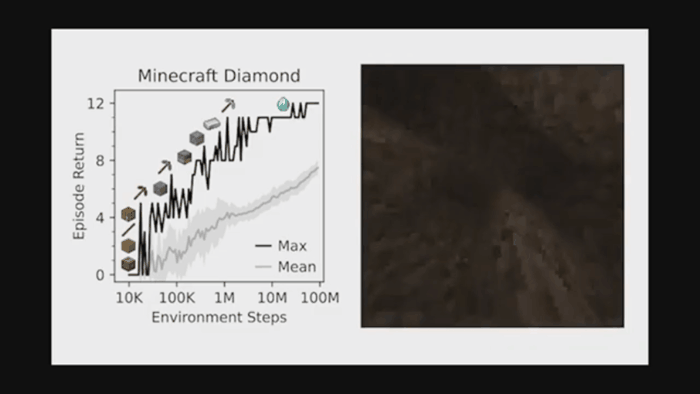The width and height of the screenshot is (700, 394).
Task: Click the '1M' x-axis tick label
Action: tap(224, 298)
